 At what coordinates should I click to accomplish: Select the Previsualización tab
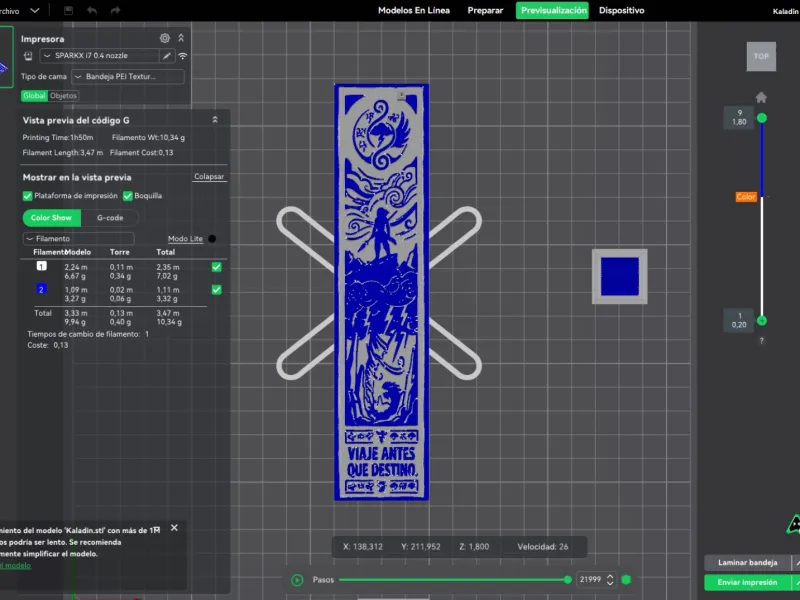coord(552,10)
